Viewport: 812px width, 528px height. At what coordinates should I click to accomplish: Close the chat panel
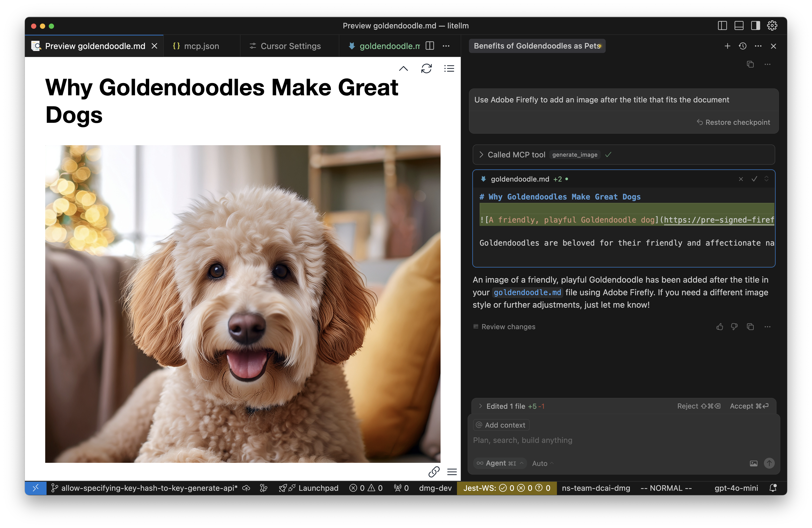[x=773, y=46]
